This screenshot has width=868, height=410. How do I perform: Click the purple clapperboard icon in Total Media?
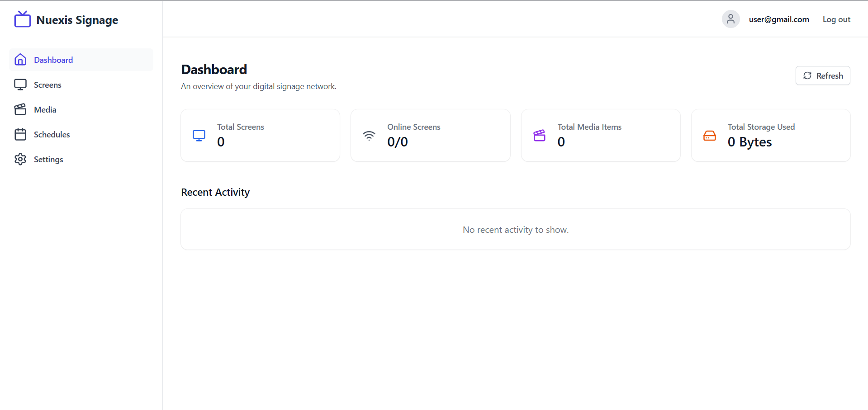point(539,136)
